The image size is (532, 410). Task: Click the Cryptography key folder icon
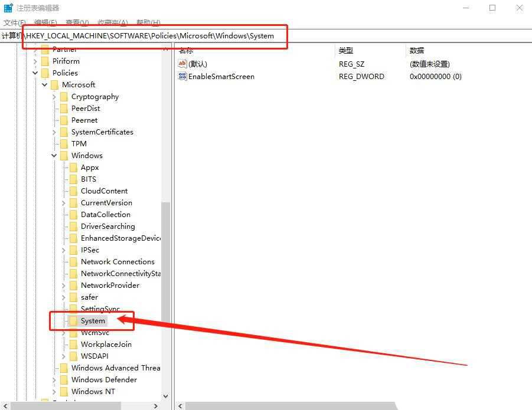(64, 96)
